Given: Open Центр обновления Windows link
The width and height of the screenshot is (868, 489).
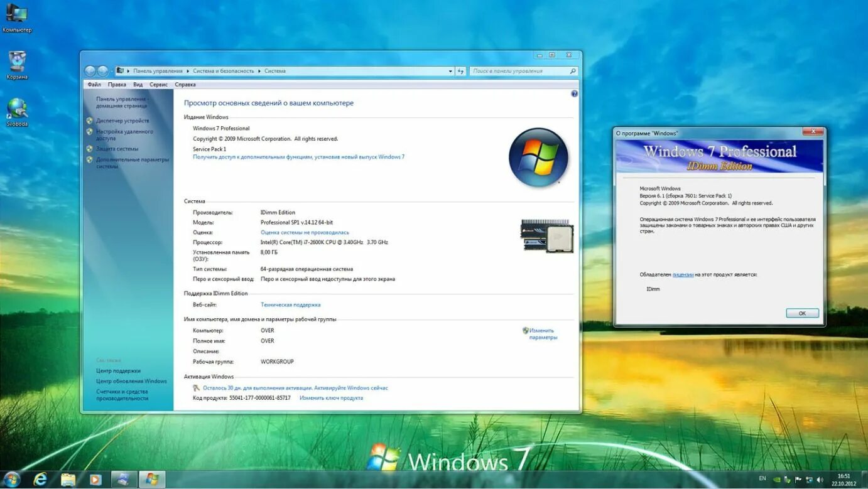Looking at the screenshot, I should click(x=131, y=381).
